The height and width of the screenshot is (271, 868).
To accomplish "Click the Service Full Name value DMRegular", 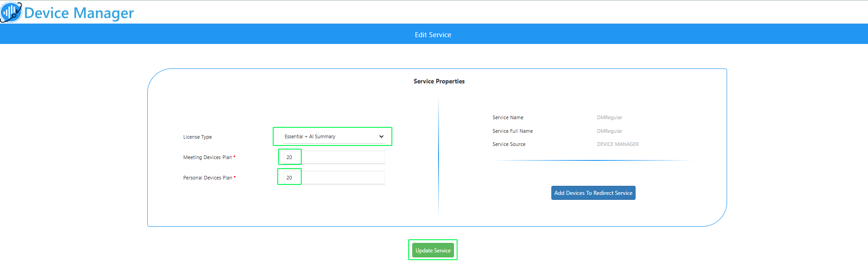I will click(x=609, y=131).
